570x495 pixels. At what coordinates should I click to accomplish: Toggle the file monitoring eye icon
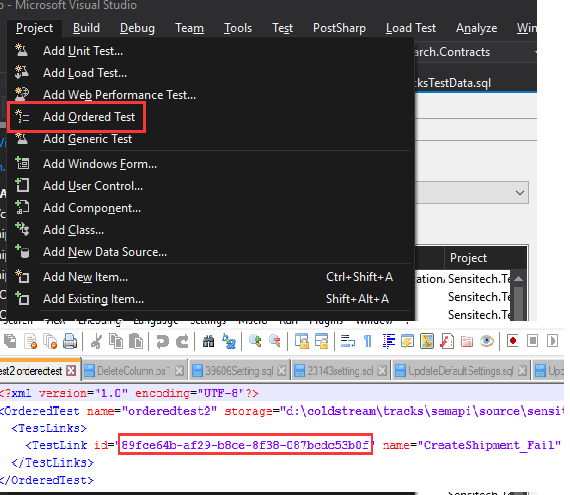tap(486, 342)
